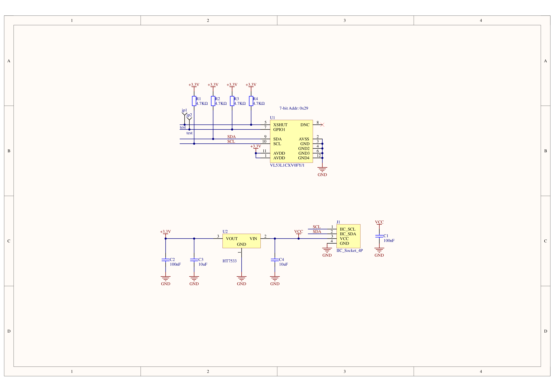Select resistor R1 symbol
This screenshot has width=555, height=392.
tap(194, 101)
